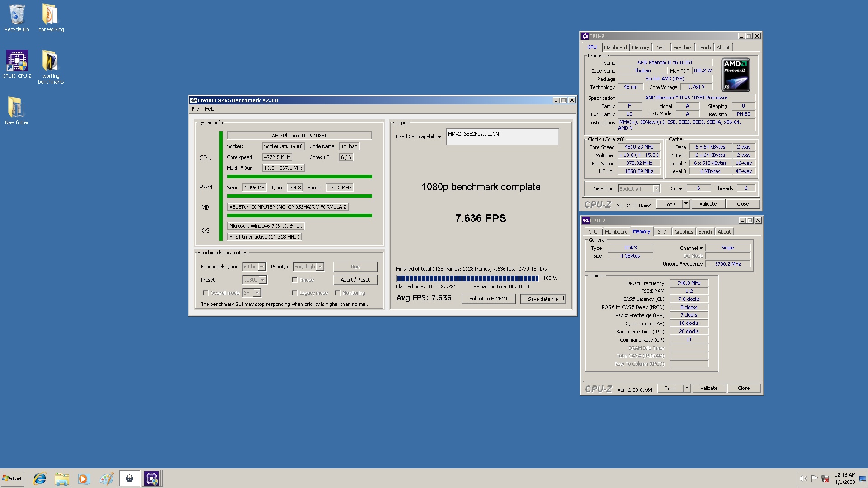Screen dimensions: 868x488
Task: Open the 'not working' folder icon
Action: [x=51, y=18]
